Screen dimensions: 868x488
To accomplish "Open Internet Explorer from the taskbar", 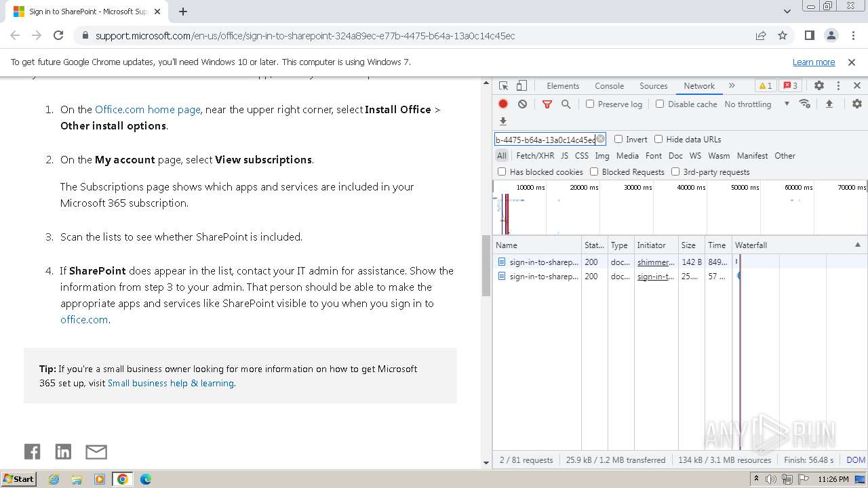I will click(x=54, y=479).
